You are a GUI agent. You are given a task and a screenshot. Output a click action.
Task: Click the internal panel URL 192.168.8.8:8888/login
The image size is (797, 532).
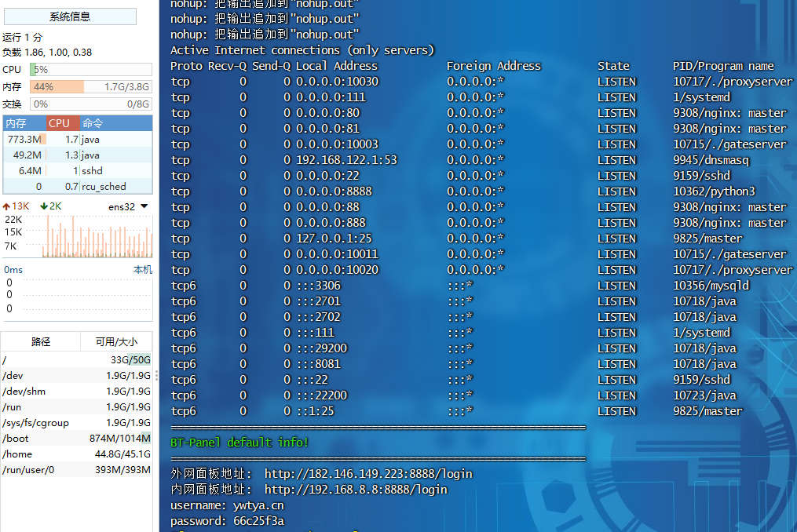tap(356, 490)
